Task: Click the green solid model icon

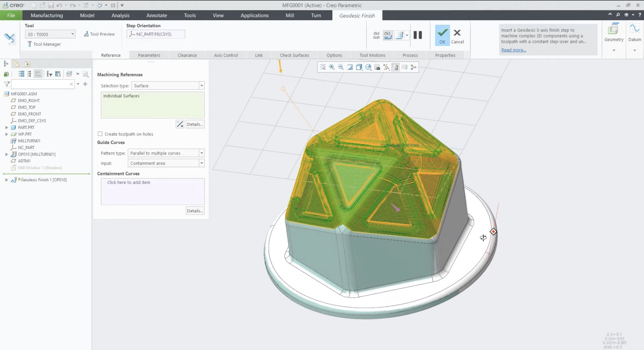Action: click(x=6, y=74)
